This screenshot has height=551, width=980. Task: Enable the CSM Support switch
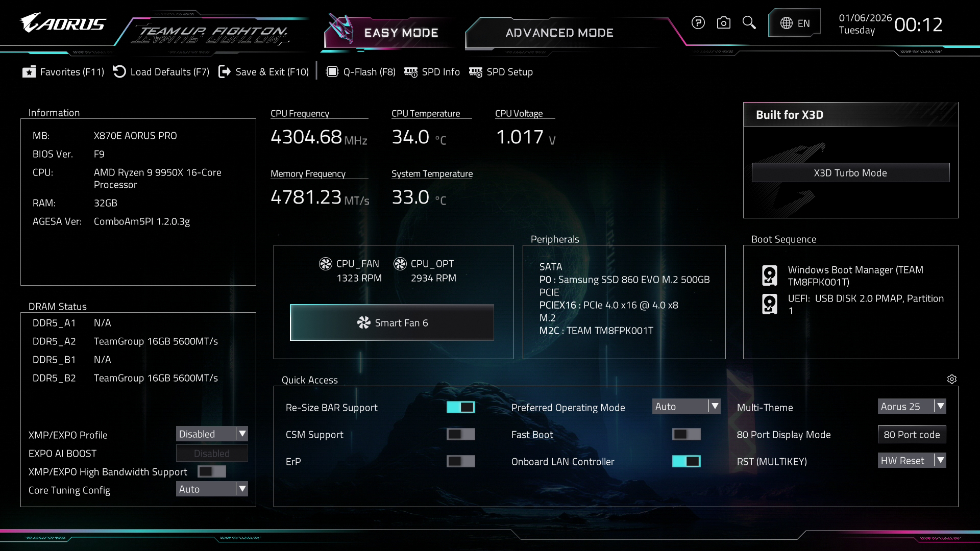pyautogui.click(x=460, y=434)
